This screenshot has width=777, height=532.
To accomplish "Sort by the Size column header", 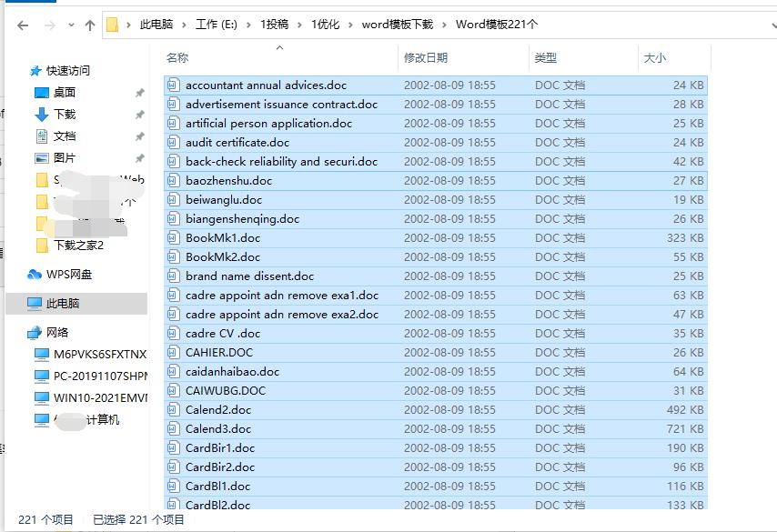I will 655,58.
